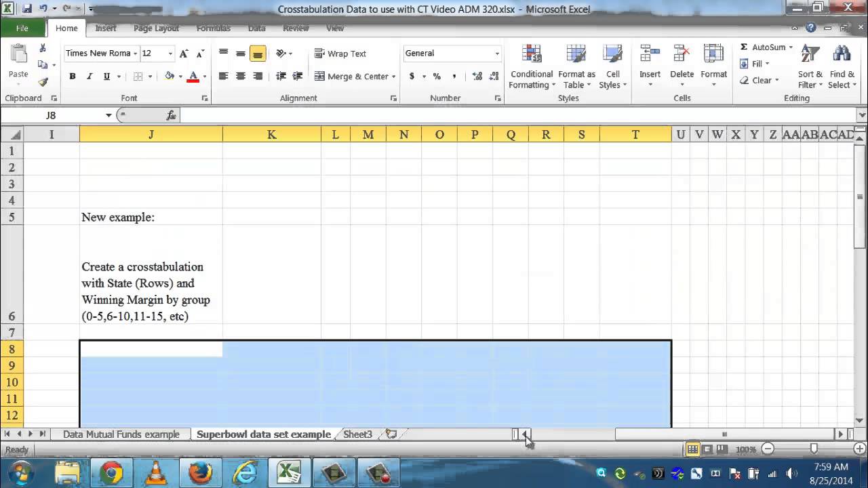Image resolution: width=868 pixels, height=488 pixels.
Task: Switch to the Formulas tab
Action: click(x=214, y=28)
